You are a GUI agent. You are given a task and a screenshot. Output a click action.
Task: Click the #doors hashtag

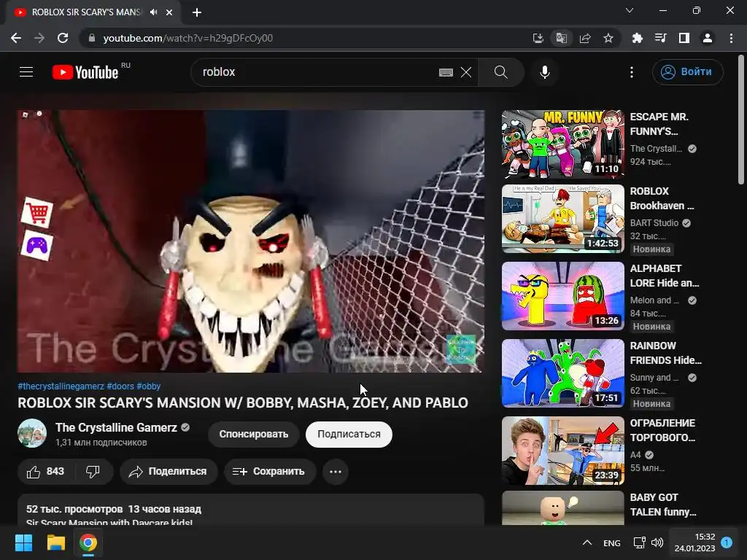pos(120,386)
